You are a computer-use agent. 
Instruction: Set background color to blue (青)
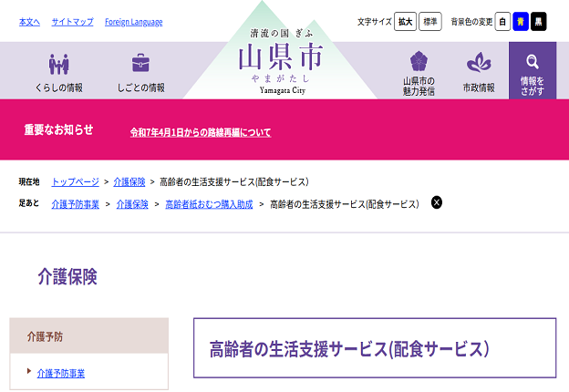[521, 22]
